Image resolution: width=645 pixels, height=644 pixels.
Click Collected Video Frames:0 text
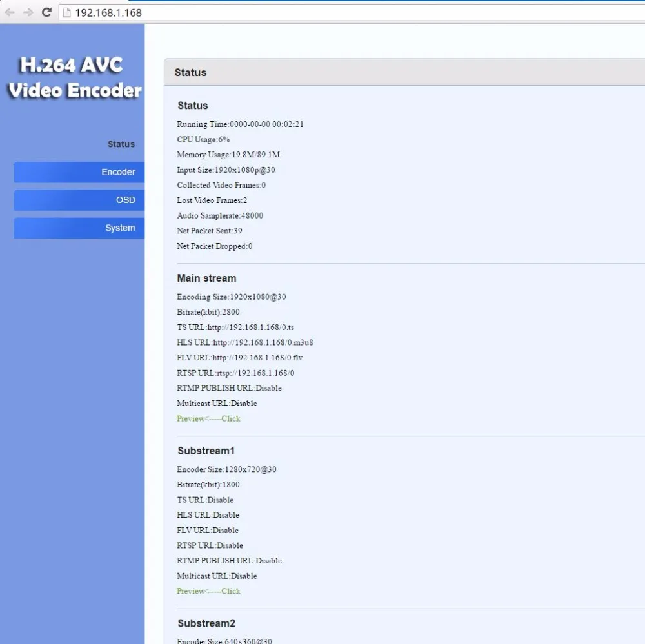coord(221,185)
